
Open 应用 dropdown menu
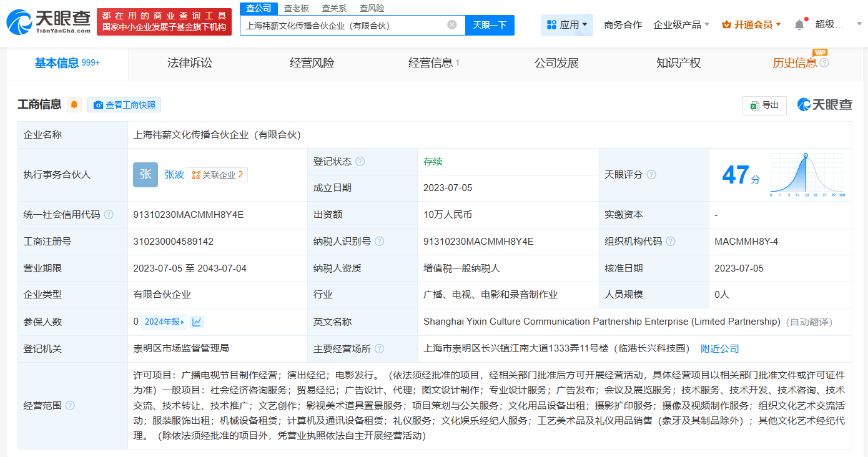(567, 25)
